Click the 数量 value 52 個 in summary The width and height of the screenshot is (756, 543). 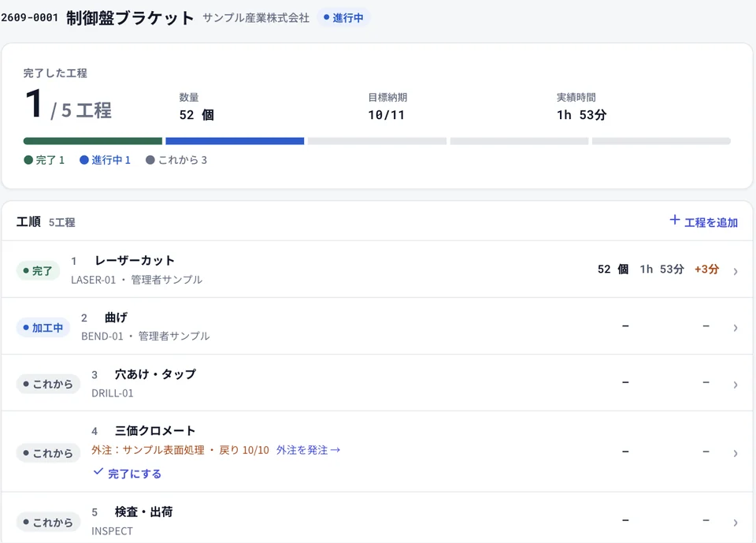(x=197, y=115)
